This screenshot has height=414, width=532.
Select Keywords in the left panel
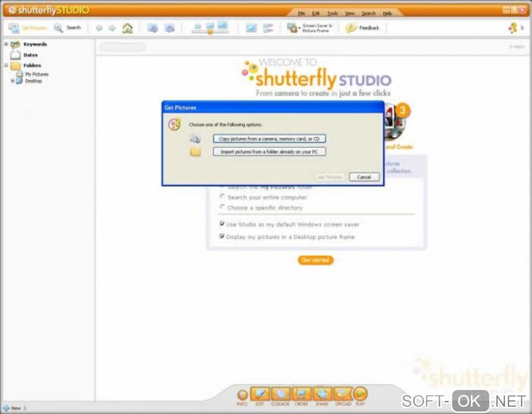35,44
